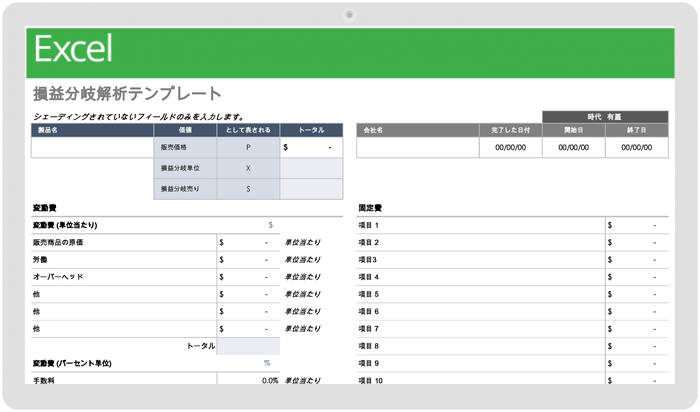700x412 pixels.
Task: Select the 変動費 (パーセント単位) subheading
Action: (72, 363)
